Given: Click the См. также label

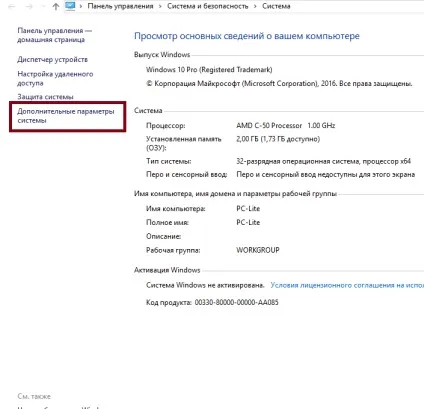Looking at the screenshot, I should (x=34, y=396).
